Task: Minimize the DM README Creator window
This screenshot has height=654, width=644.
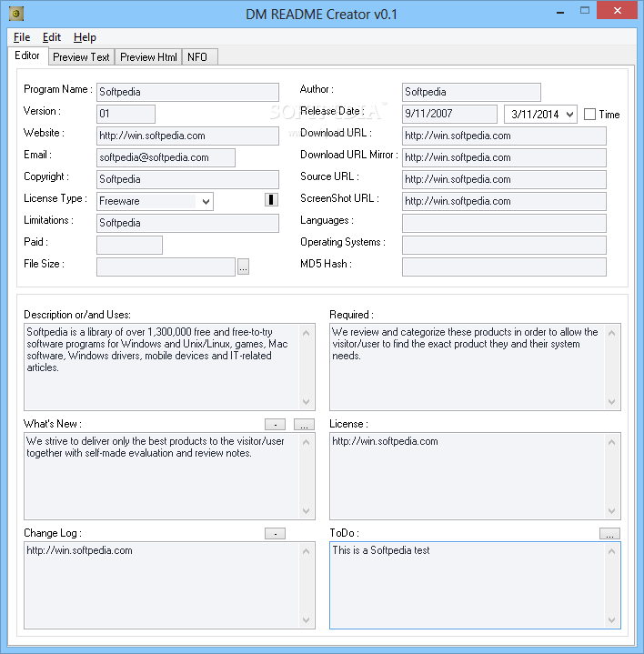Action: (560, 12)
